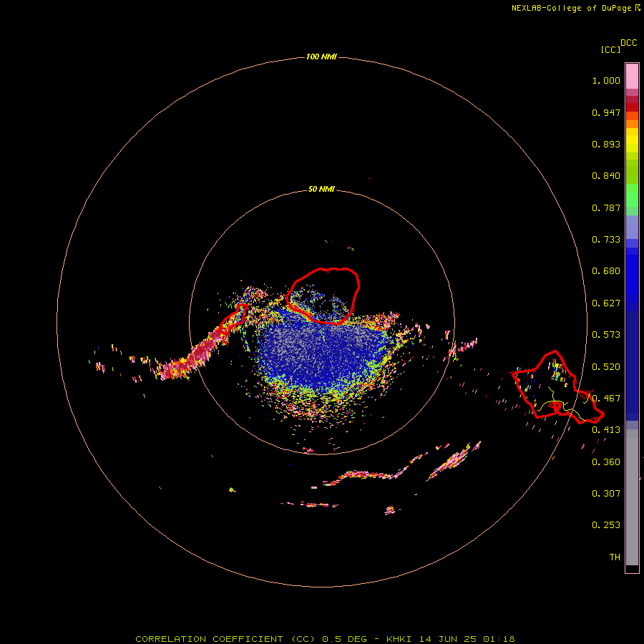Click the 0.413 scale value
This screenshot has height=644, width=644.
click(x=606, y=430)
